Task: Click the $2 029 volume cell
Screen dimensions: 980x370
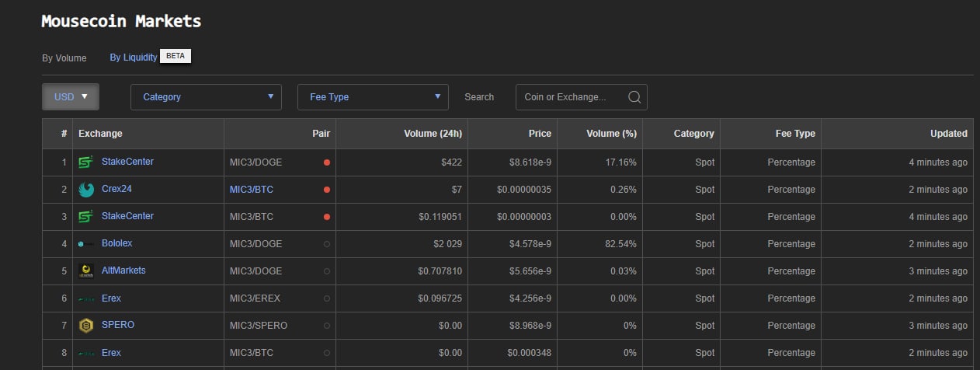Action: [x=401, y=244]
